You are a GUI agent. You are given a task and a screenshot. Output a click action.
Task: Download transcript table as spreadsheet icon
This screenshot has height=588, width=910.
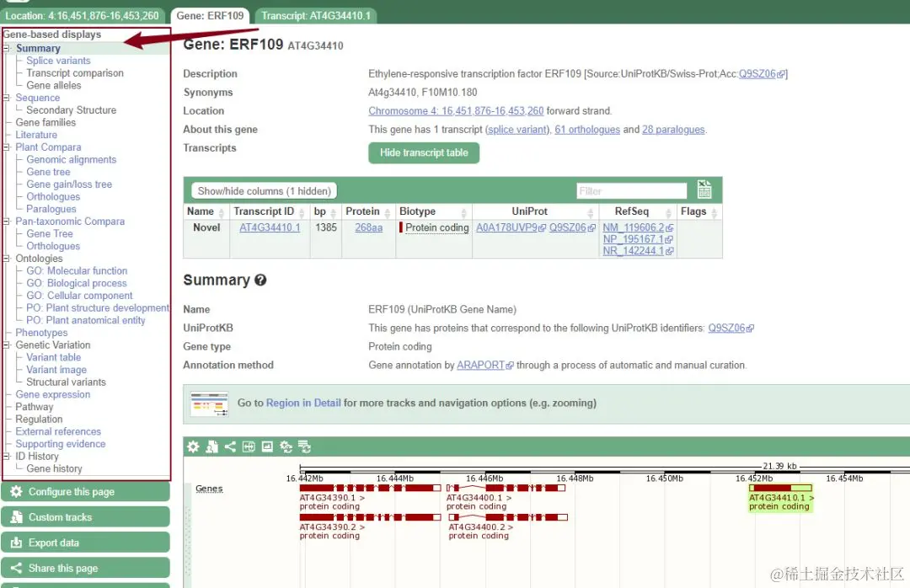(704, 190)
